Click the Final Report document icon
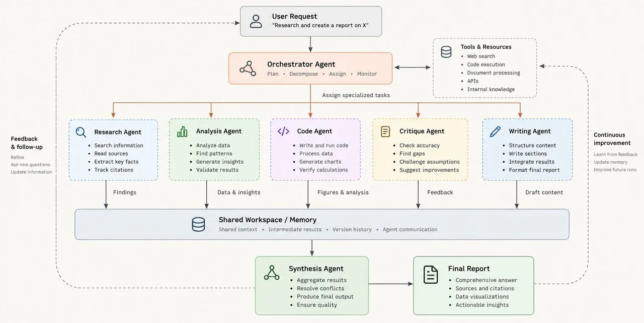This screenshot has width=644, height=323. click(431, 275)
